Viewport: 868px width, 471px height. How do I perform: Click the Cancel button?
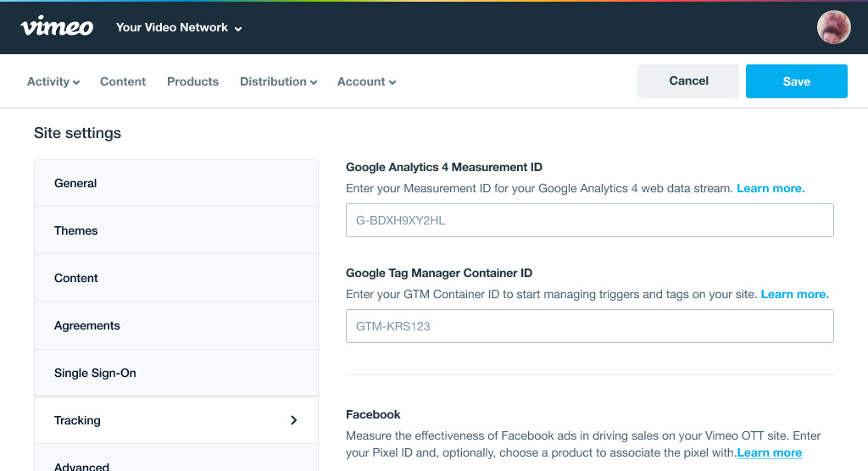pyautogui.click(x=688, y=80)
